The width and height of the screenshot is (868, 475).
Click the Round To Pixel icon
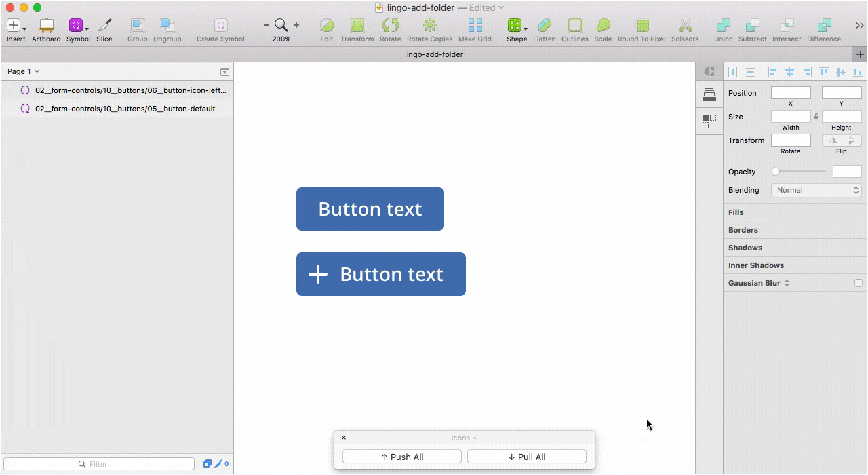[x=642, y=26]
